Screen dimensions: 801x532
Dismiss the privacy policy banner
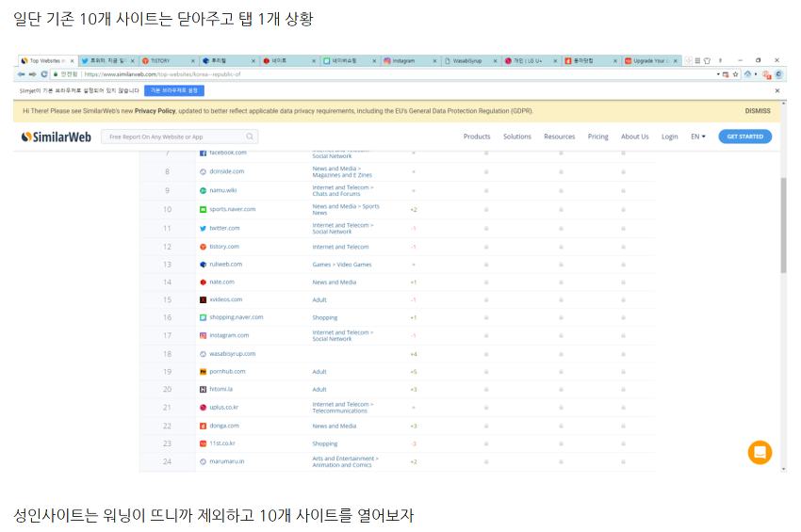pyautogui.click(x=757, y=111)
